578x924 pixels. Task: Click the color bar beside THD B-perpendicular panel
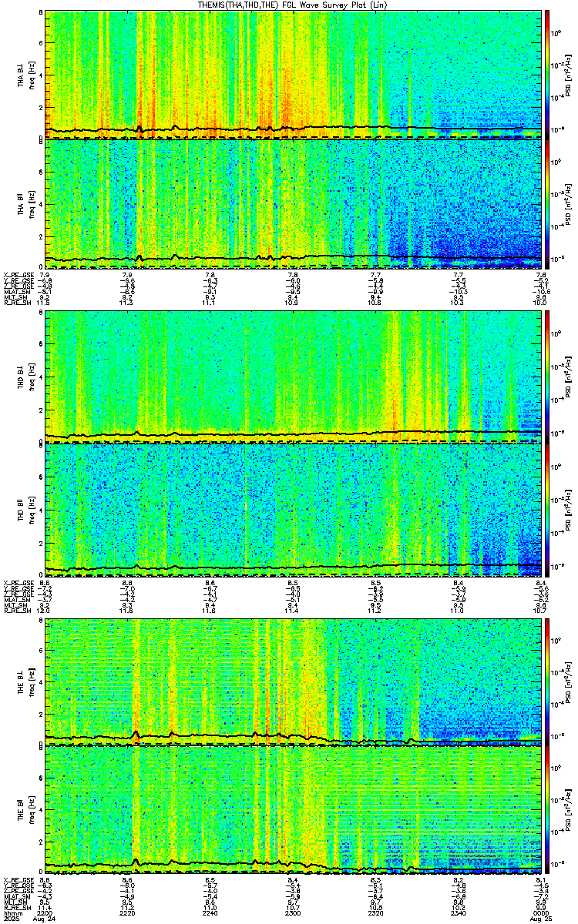pyautogui.click(x=548, y=377)
